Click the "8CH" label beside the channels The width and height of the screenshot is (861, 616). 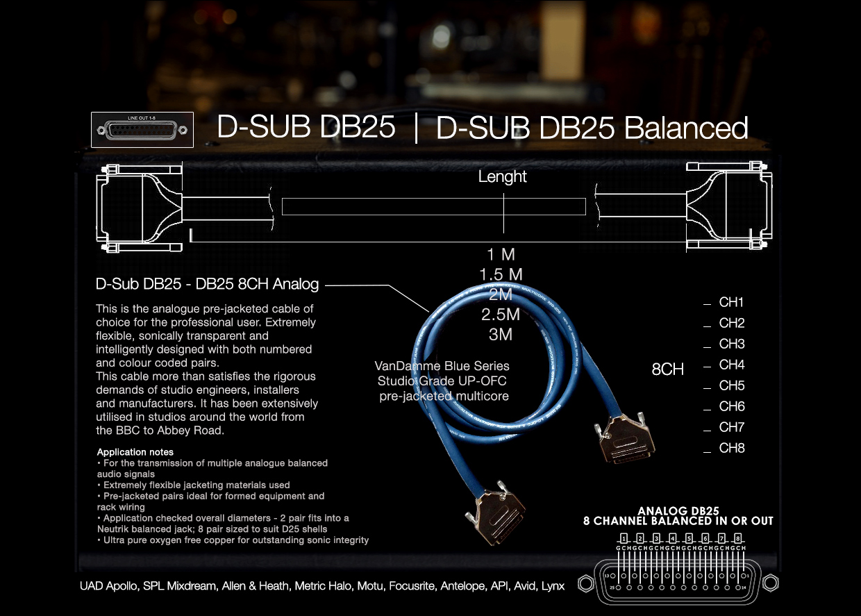[668, 369]
